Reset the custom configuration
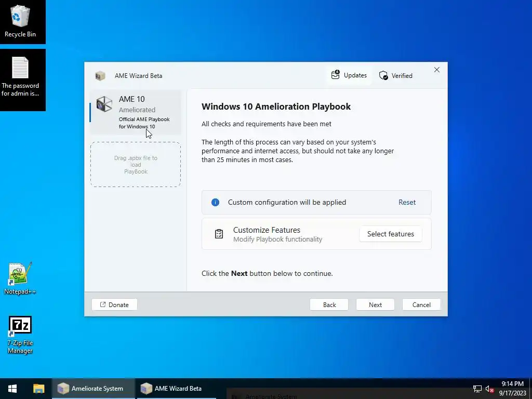The width and height of the screenshot is (532, 399). coord(407,202)
